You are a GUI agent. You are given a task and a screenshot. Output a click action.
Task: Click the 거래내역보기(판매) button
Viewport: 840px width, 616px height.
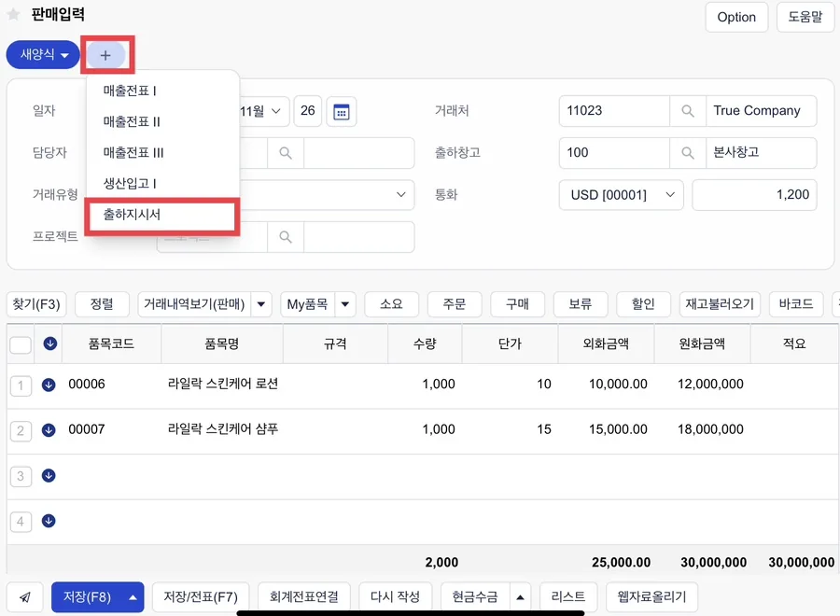pyautogui.click(x=194, y=304)
